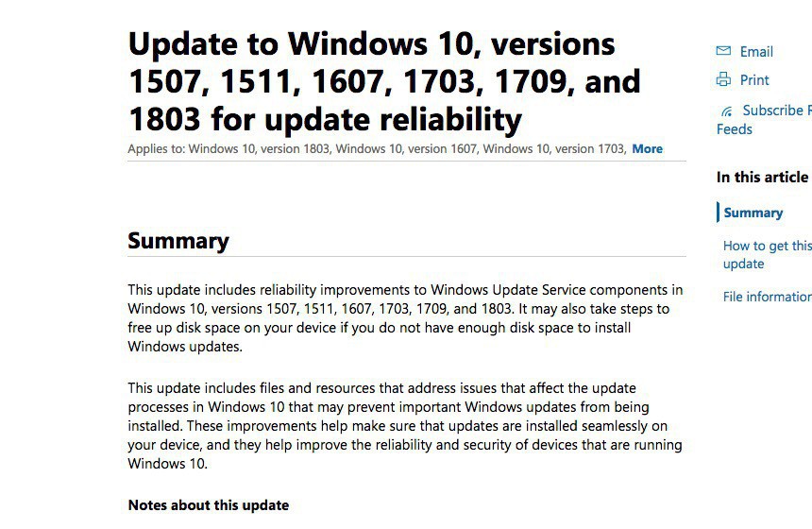The width and height of the screenshot is (812, 529).
Task: Navigate to the File information section
Action: [766, 297]
